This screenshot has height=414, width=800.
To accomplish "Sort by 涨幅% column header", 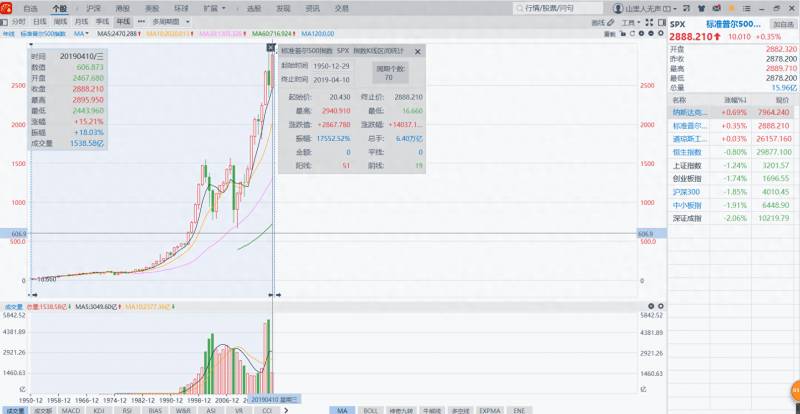I will [735, 100].
